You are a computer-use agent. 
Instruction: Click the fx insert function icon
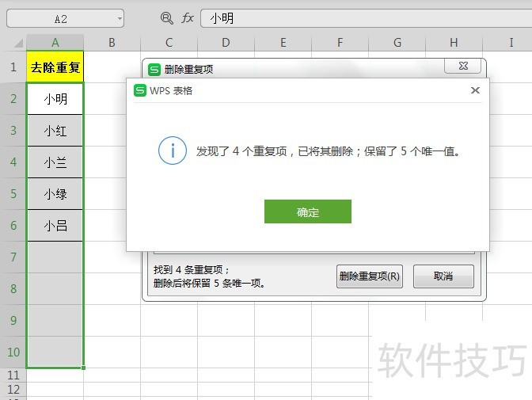pos(188,17)
